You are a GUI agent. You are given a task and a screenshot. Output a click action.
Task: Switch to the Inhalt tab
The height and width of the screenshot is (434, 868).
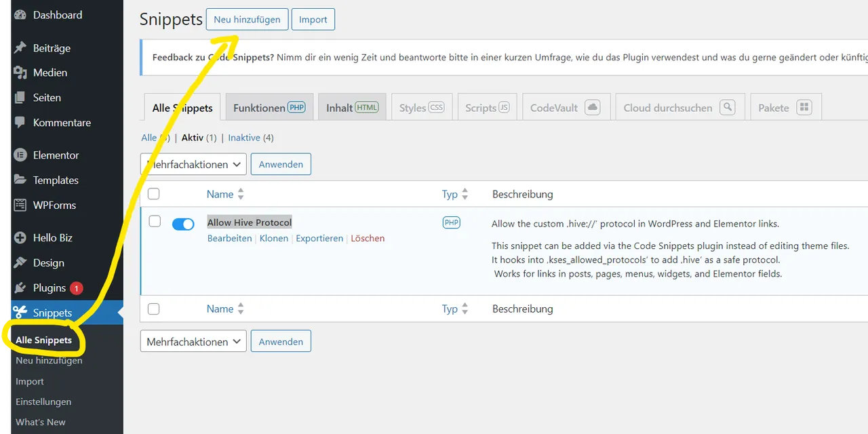pos(352,108)
